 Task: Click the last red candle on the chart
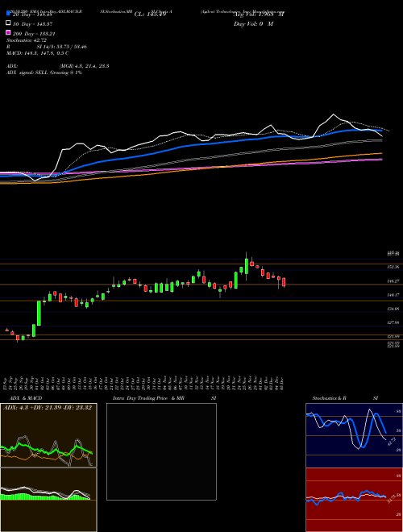(284, 282)
